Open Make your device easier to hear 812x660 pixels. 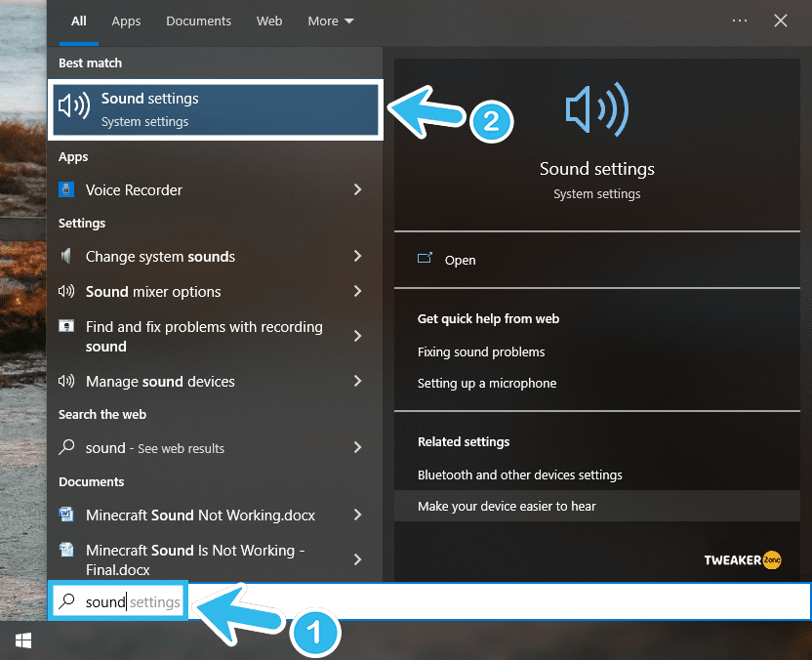click(507, 506)
